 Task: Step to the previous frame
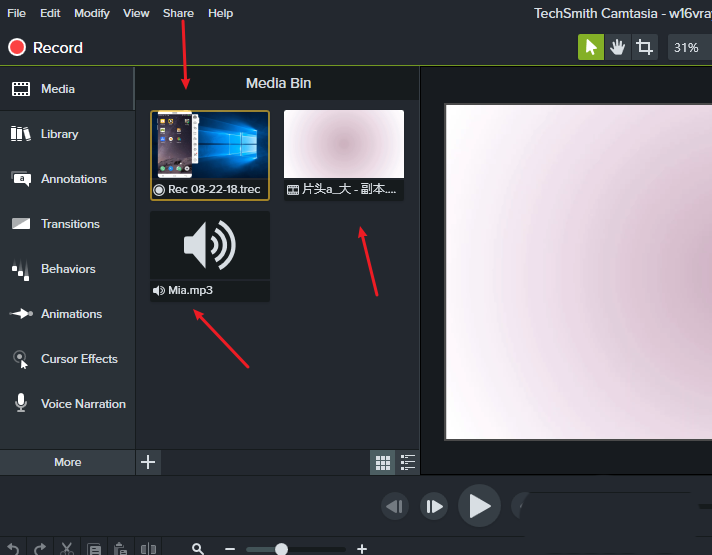coord(395,506)
